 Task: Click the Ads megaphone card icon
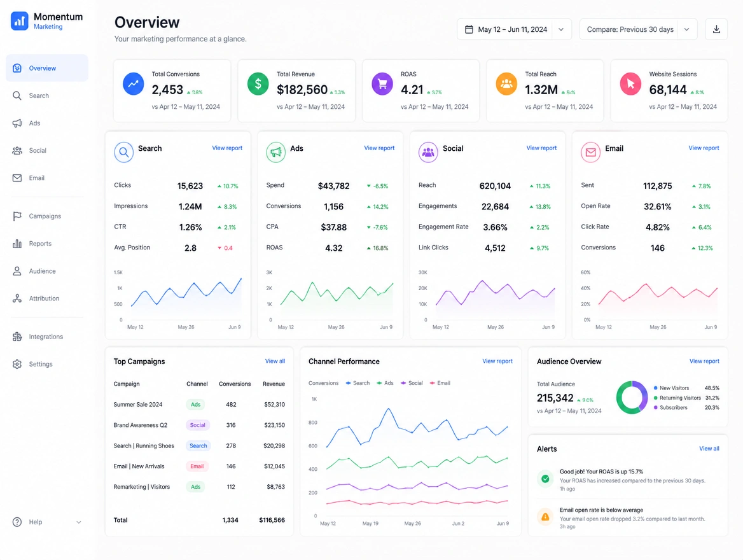[x=275, y=152]
